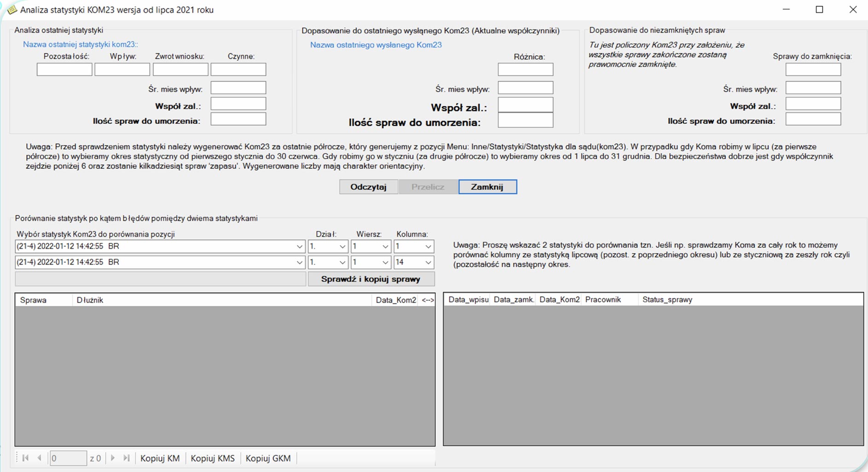The height and width of the screenshot is (472, 868).
Task: Go to first record navigator icon
Action: tap(25, 458)
